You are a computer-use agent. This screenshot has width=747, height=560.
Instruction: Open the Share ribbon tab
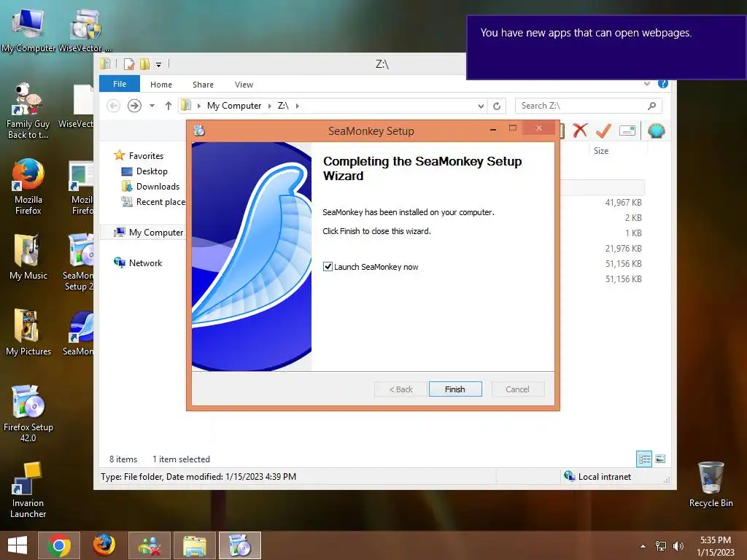pos(203,85)
